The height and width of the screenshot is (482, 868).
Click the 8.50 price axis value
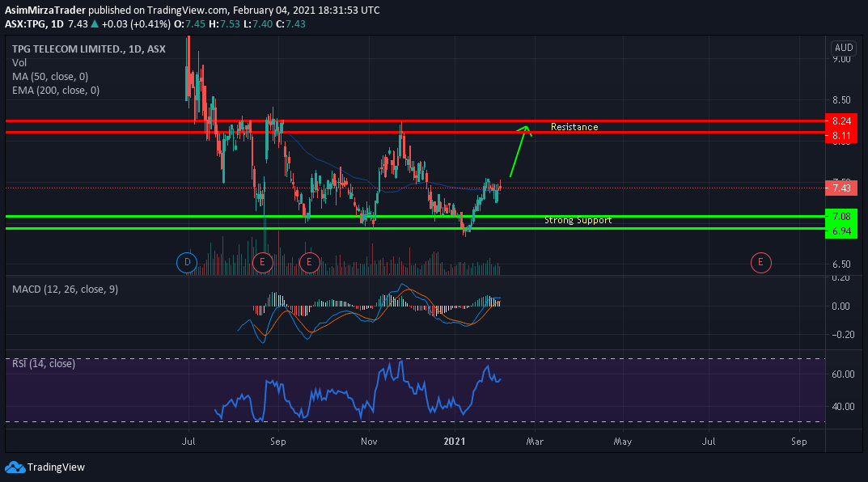tap(841, 100)
